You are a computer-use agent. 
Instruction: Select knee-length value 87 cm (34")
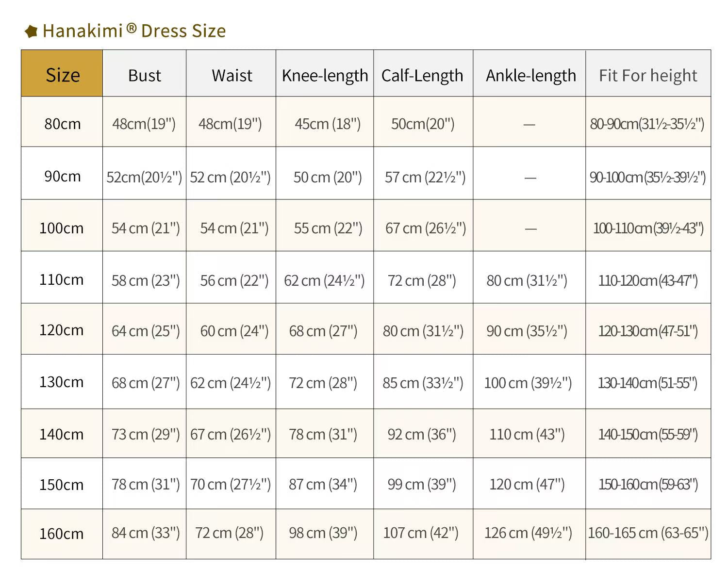[x=323, y=484]
